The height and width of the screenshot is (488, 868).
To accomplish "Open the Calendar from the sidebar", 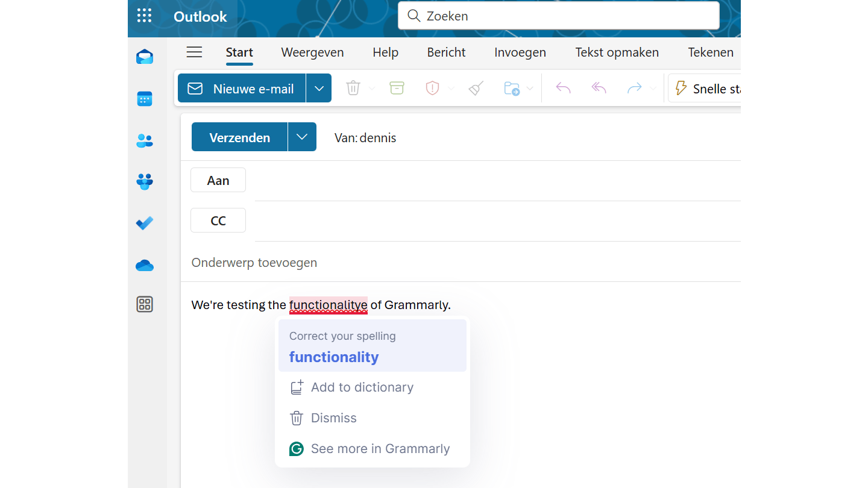I will coord(145,99).
